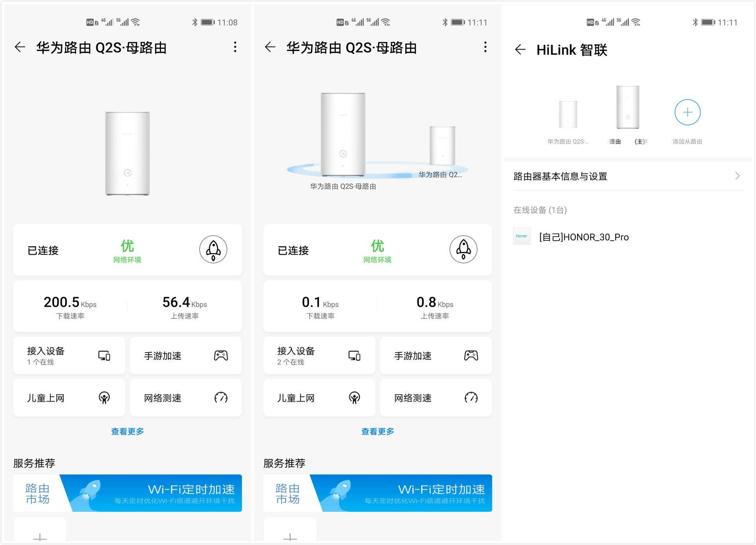Tap battery icon in HiLink screen status bar
Screen dimensions: 756x545
point(708,22)
